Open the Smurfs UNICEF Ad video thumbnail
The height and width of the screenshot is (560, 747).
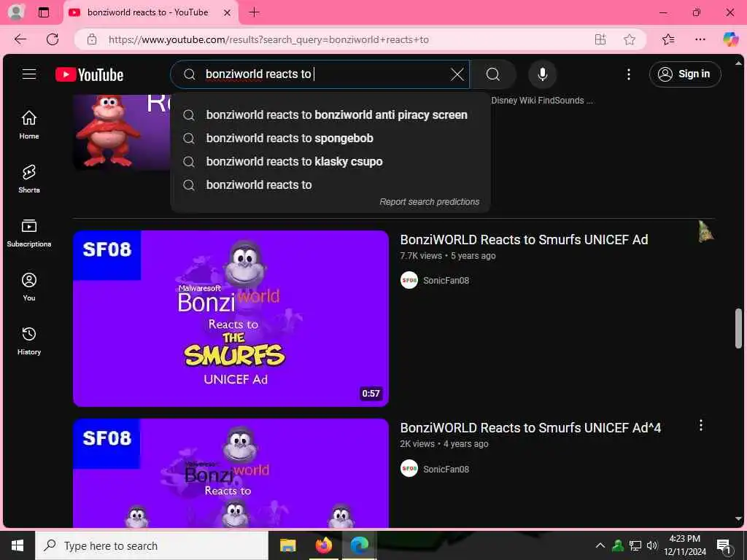click(231, 319)
